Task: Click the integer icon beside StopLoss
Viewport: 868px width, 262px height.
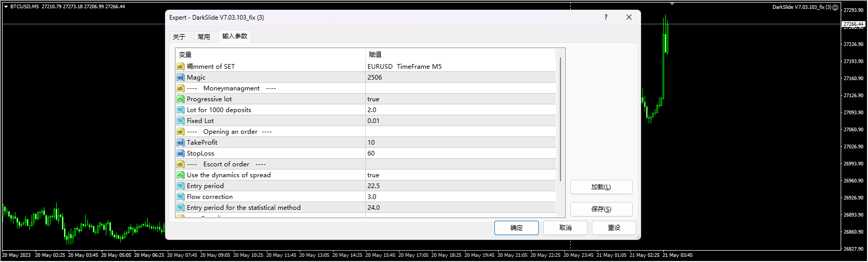Action: 180,153
